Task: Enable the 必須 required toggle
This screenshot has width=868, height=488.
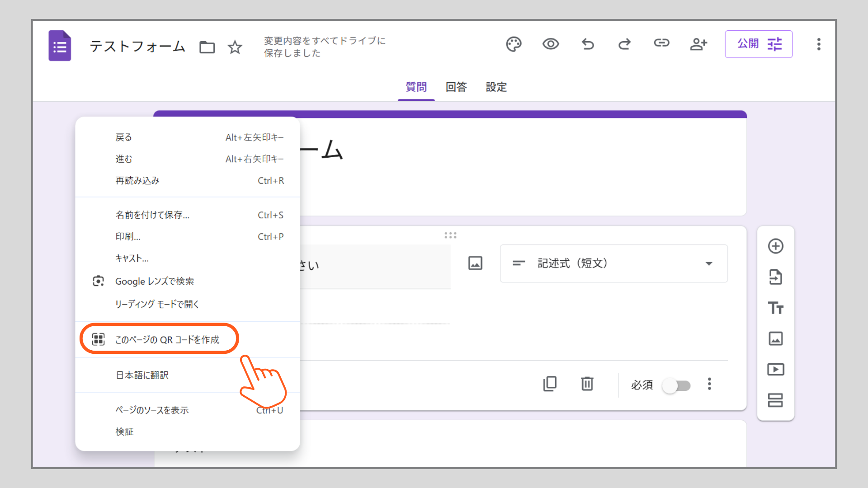Action: (676, 385)
